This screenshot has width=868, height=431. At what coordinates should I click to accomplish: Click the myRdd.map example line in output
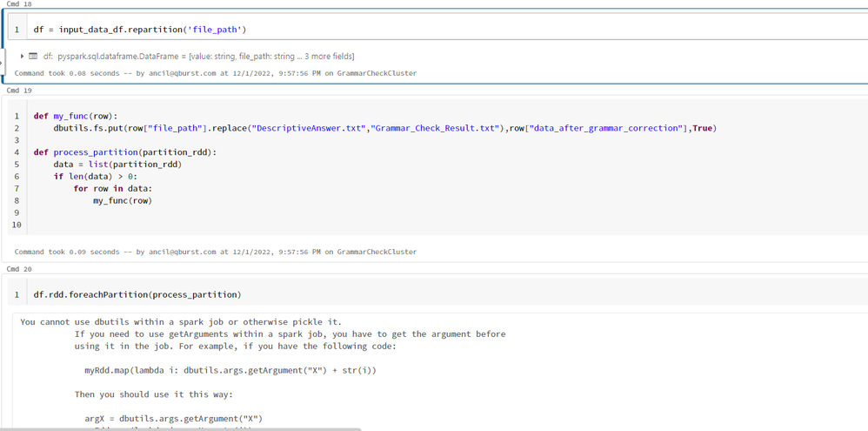[230, 370]
